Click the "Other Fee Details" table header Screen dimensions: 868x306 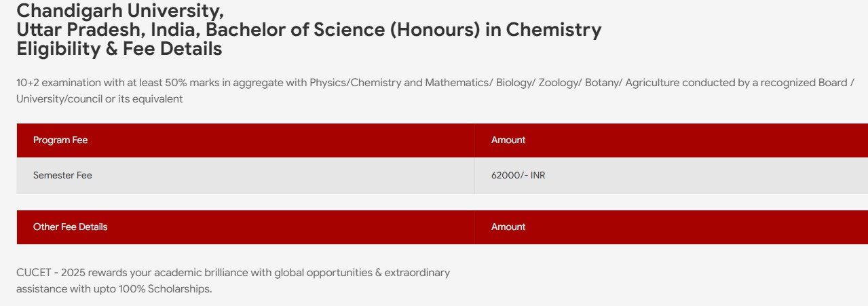click(x=70, y=227)
